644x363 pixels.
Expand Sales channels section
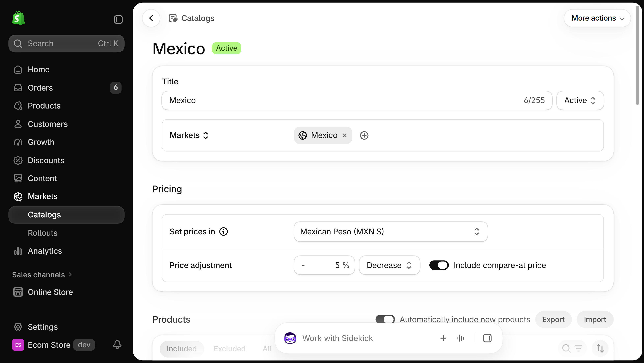tap(42, 275)
